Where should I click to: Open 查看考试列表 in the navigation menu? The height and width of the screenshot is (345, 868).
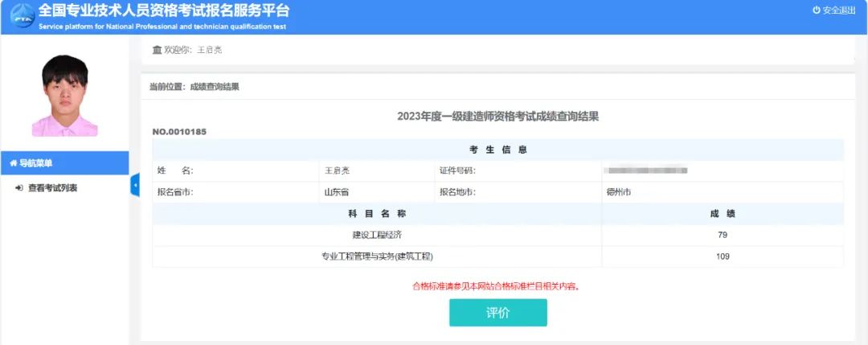pos(52,188)
